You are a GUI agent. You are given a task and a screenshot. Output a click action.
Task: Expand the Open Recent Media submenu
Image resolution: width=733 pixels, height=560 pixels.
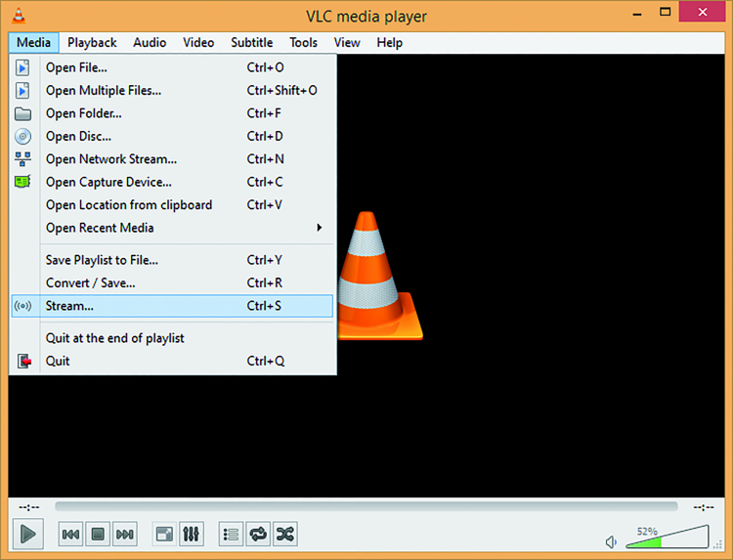pos(172,228)
